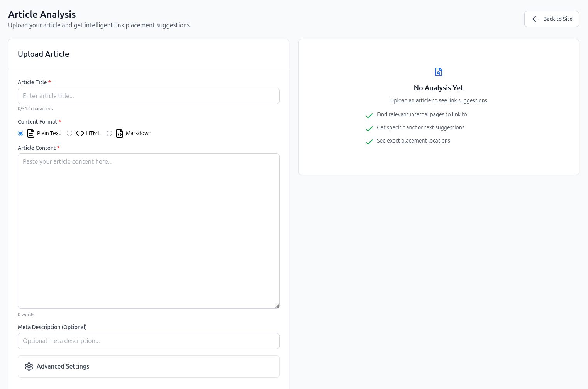
Task: Click the HTML code brackets icon
Action: tap(80, 133)
